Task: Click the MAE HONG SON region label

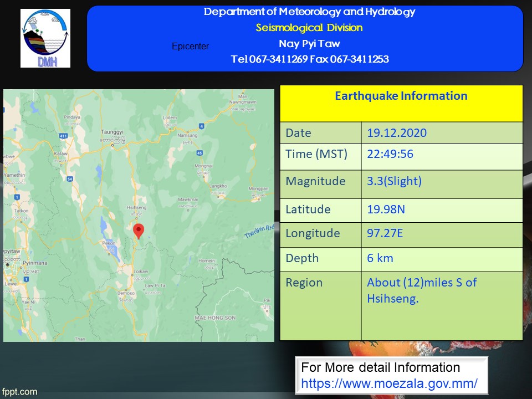Action: coord(215,318)
